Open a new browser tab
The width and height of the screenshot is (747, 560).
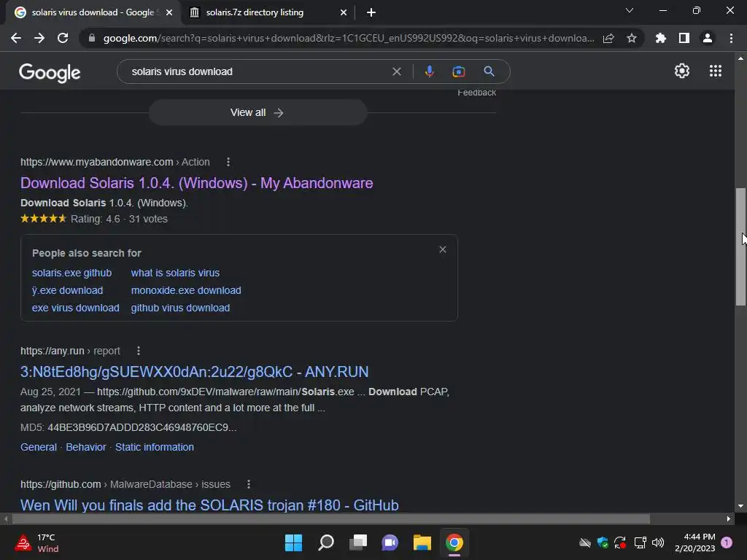tap(371, 12)
